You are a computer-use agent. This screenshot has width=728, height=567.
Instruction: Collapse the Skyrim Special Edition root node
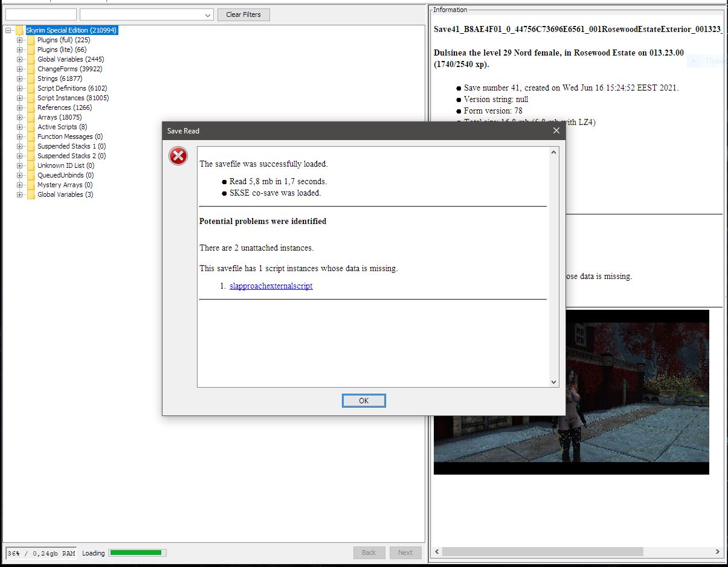[x=8, y=30]
